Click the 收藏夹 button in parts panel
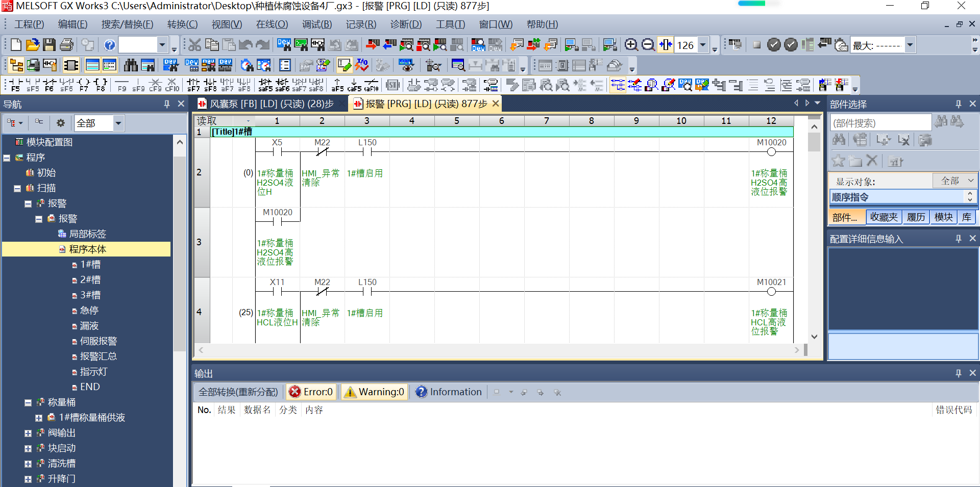This screenshot has height=487, width=980. (x=884, y=217)
